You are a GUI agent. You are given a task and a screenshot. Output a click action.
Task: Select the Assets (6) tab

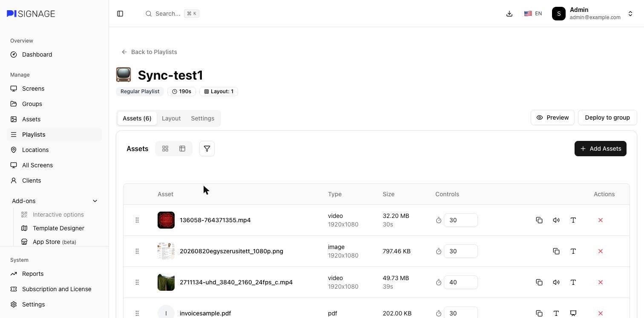click(137, 118)
